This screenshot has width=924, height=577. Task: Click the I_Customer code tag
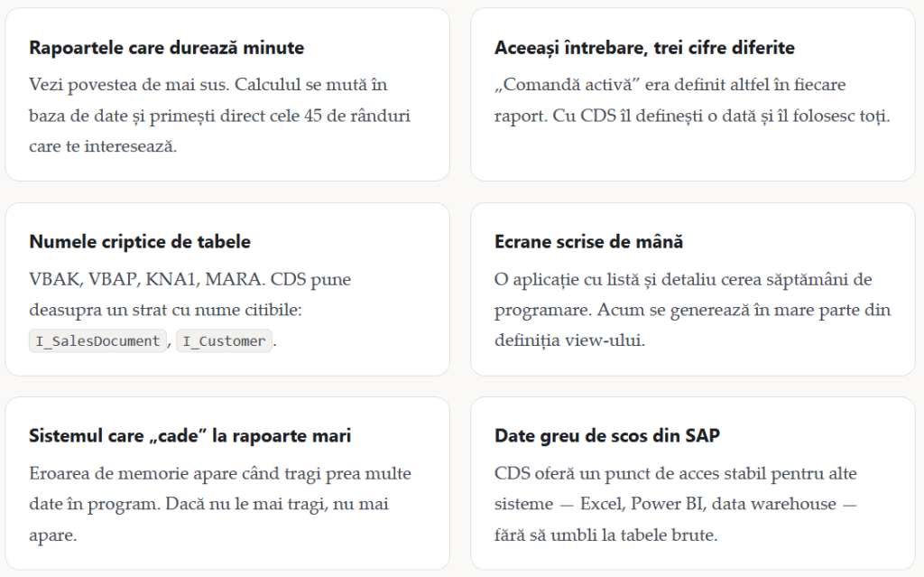[x=224, y=341]
